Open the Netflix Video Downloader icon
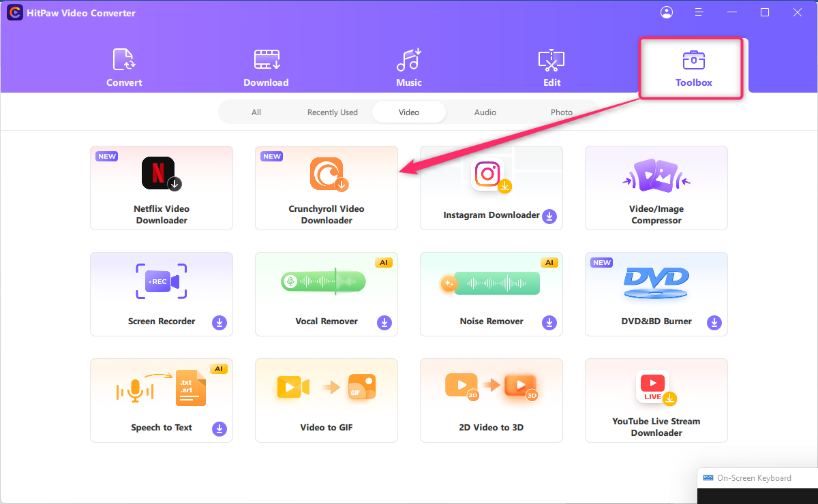The image size is (818, 504). pos(162,174)
